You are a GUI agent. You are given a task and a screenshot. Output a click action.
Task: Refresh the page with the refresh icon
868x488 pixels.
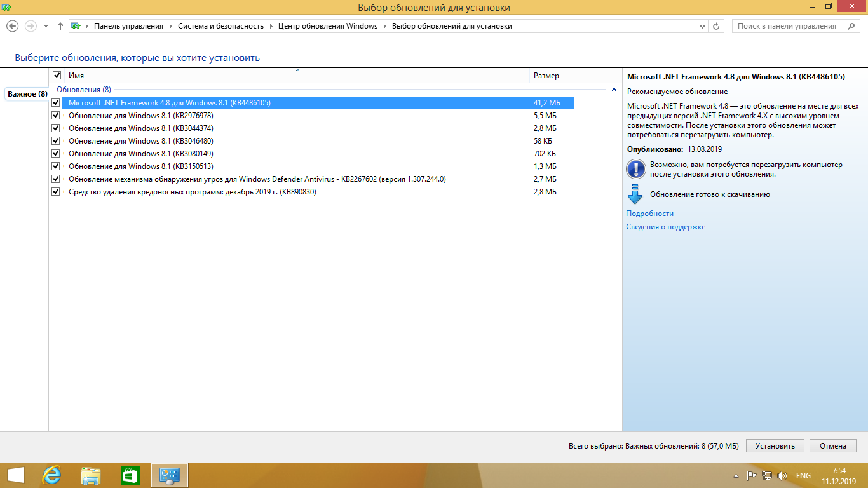point(717,27)
